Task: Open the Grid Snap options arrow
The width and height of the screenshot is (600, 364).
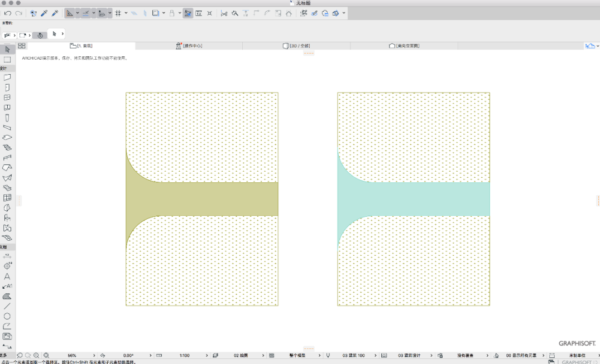Action: pos(126,13)
